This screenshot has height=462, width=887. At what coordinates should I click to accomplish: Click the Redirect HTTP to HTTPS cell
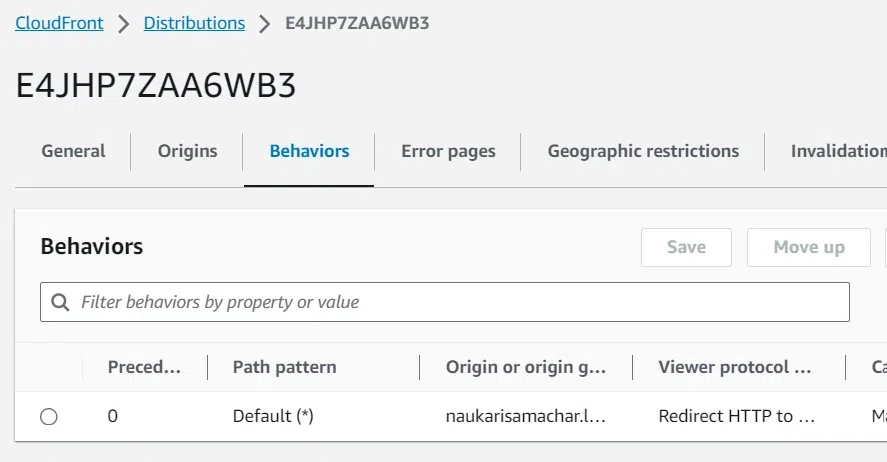736,417
